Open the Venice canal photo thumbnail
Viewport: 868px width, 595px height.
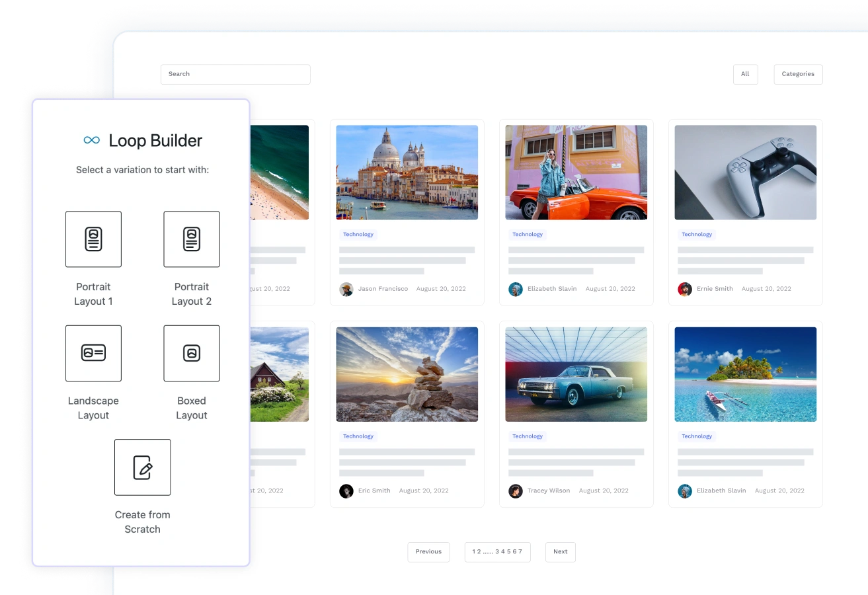pyautogui.click(x=407, y=173)
